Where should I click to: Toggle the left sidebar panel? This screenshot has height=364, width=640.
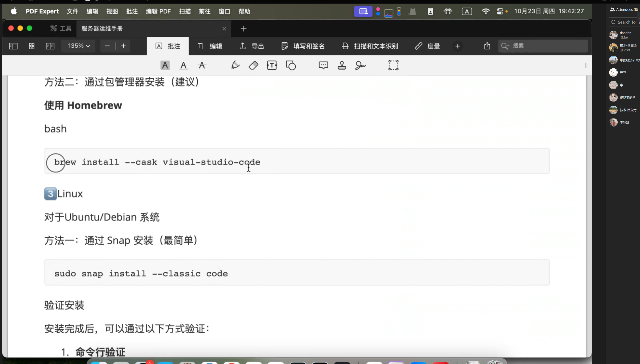point(13,46)
